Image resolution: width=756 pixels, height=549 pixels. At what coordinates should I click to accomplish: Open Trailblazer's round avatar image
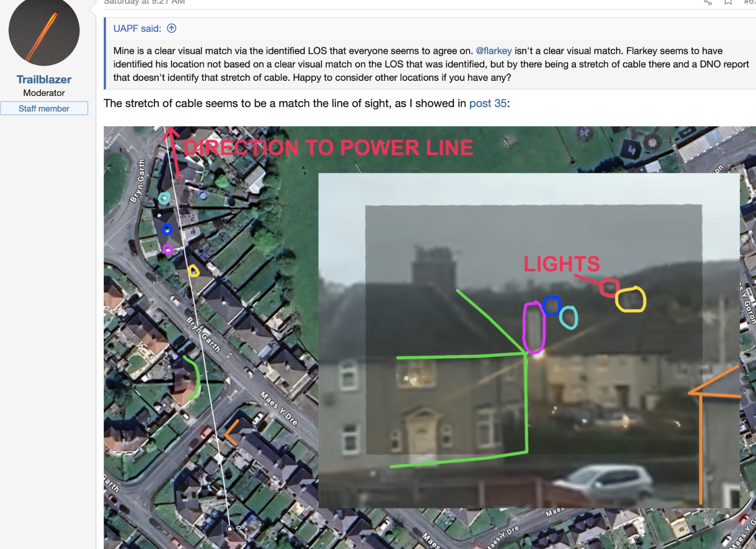(x=44, y=30)
